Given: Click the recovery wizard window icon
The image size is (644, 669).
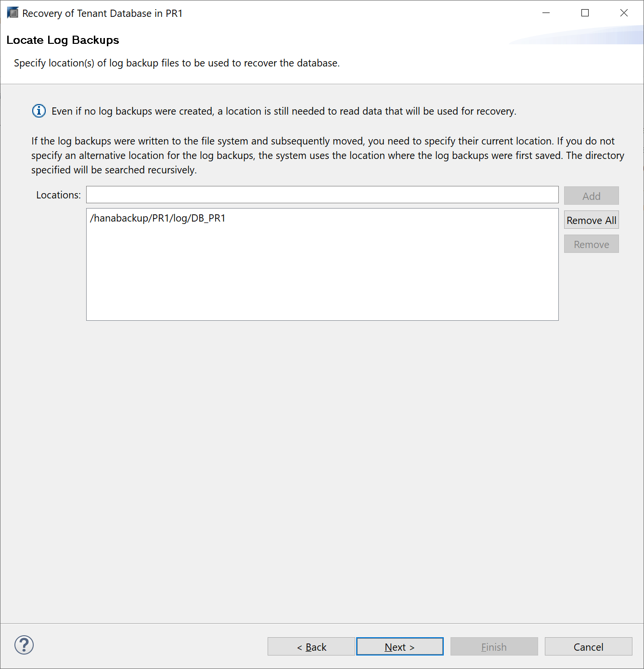Looking at the screenshot, I should [13, 13].
